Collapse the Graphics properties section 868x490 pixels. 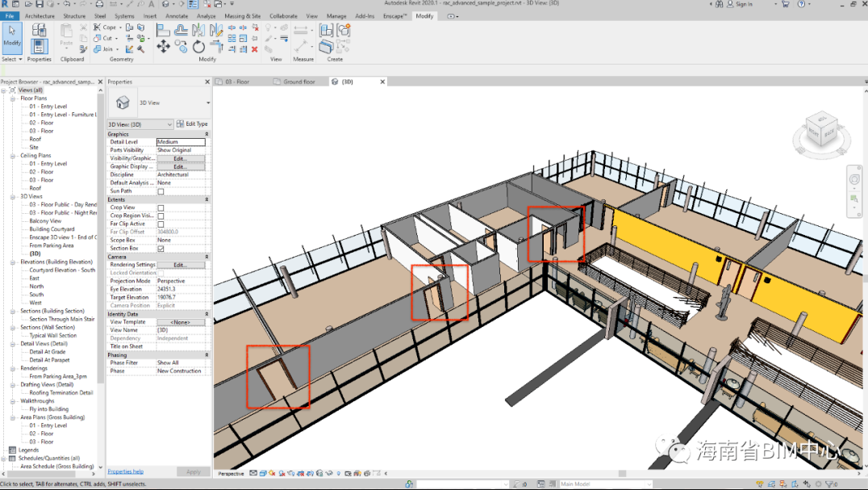207,134
